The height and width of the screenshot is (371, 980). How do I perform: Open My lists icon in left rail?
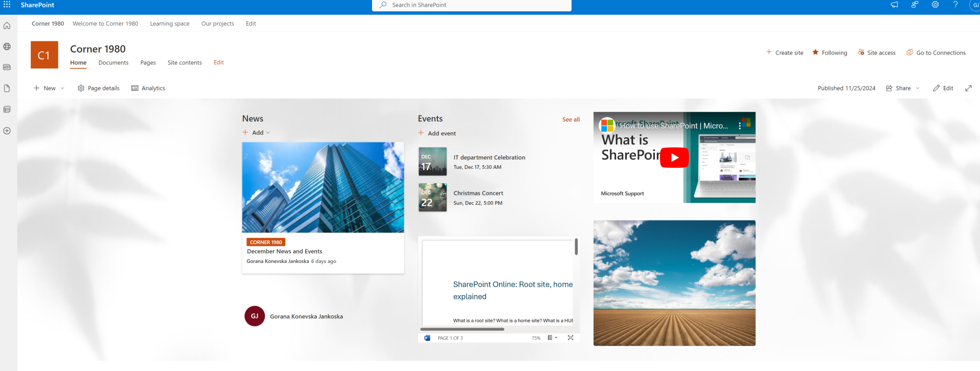pos(7,109)
